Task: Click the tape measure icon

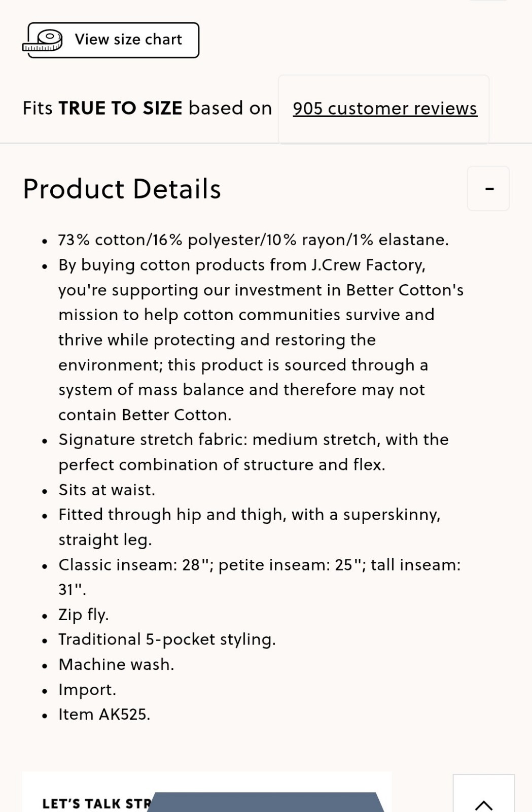Action: click(43, 41)
